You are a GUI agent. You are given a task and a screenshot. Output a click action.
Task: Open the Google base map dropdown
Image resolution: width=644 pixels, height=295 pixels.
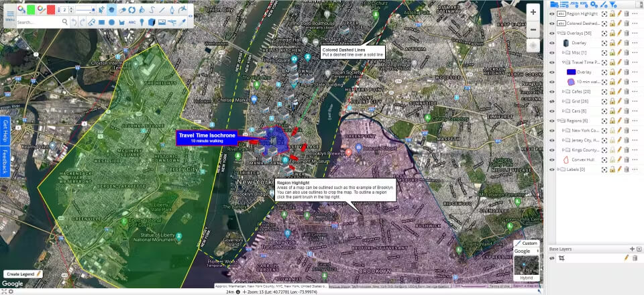tap(526, 251)
